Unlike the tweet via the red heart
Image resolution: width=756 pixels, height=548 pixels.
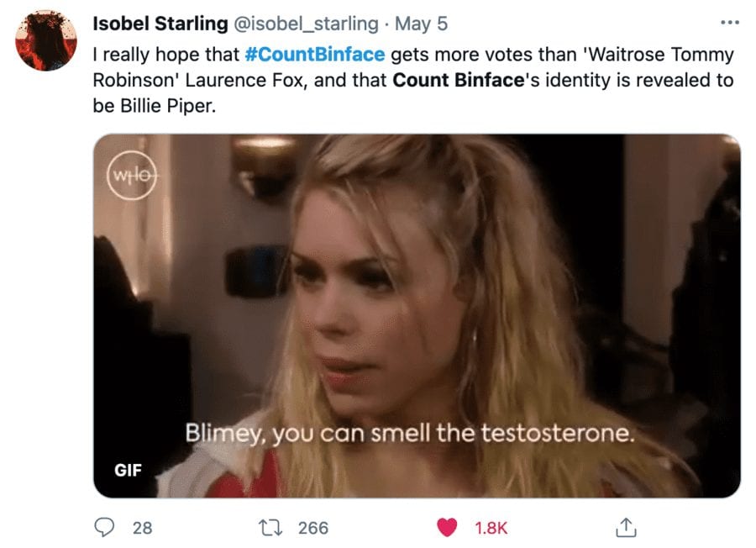coord(447,527)
